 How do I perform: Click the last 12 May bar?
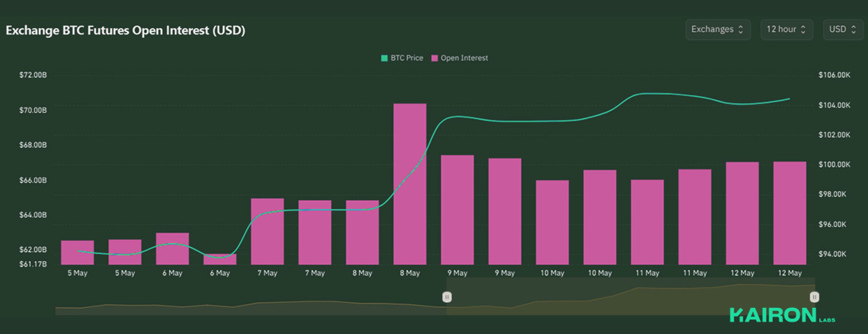coord(790,213)
